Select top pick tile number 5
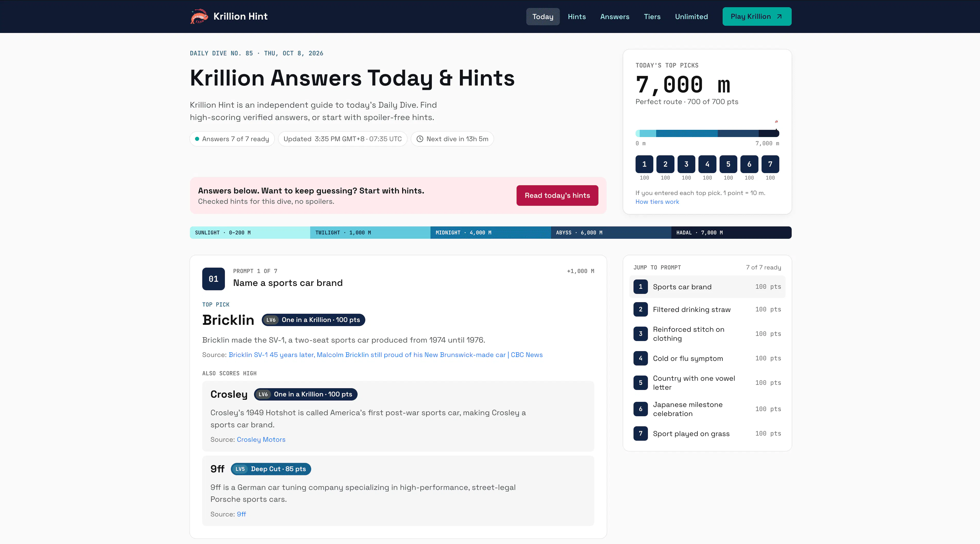Image resolution: width=980 pixels, height=544 pixels. [728, 164]
